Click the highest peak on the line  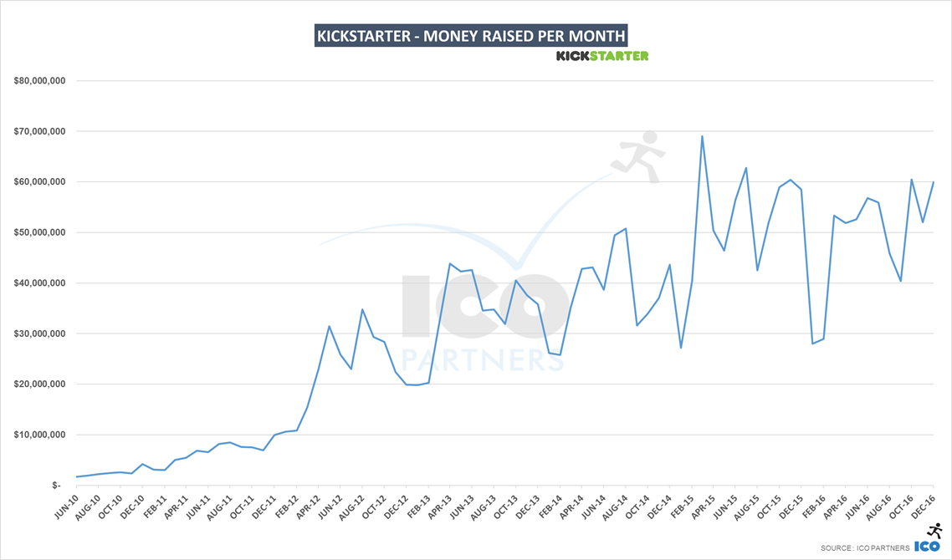[702, 136]
